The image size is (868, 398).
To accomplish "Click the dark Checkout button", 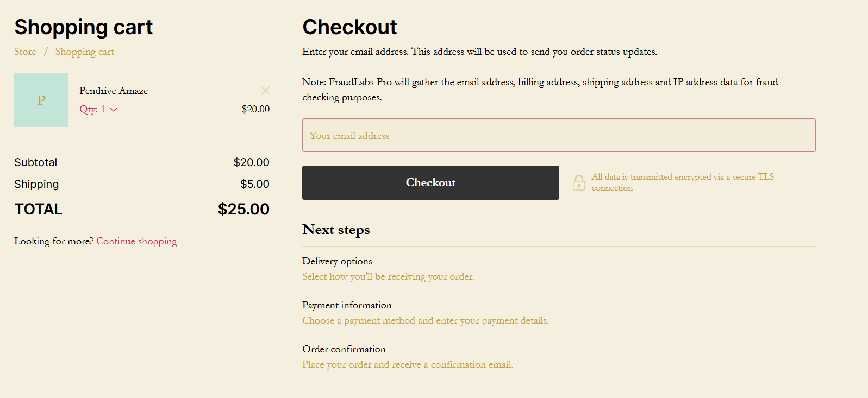I will [430, 182].
